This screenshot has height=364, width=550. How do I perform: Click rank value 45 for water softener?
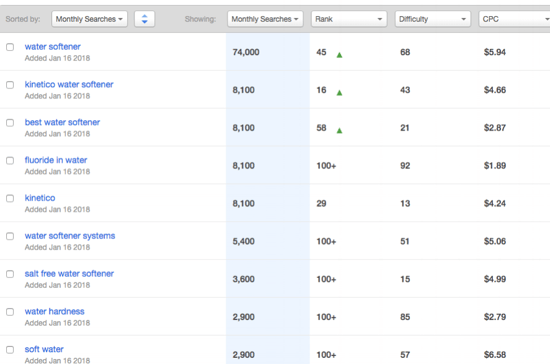[x=321, y=52]
